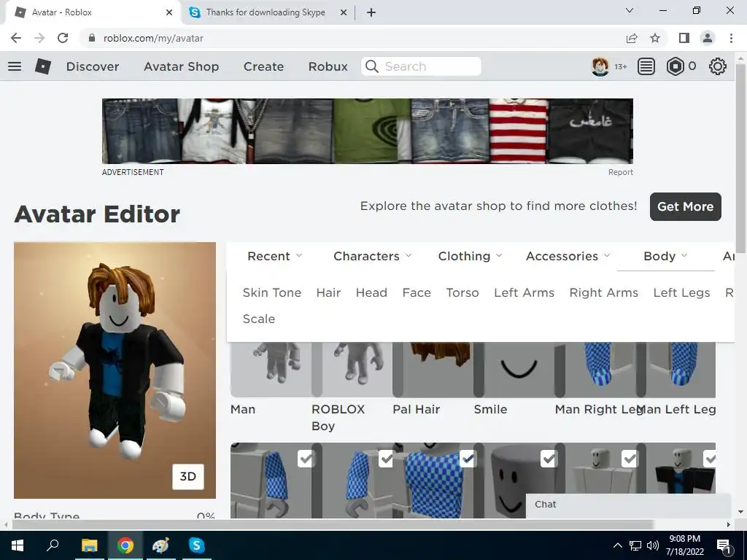Viewport: 747px width, 560px height.
Task: Expand the Recent dropdown
Action: pos(275,256)
